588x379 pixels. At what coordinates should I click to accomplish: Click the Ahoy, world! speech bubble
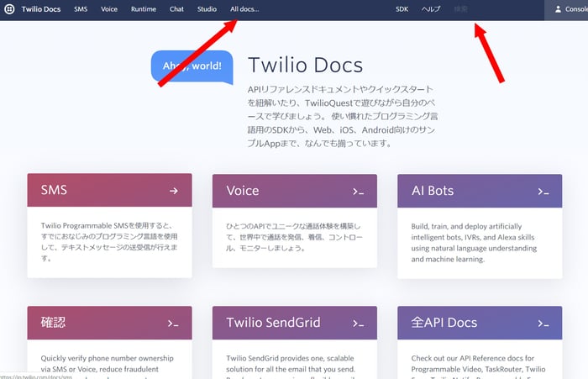coord(192,66)
